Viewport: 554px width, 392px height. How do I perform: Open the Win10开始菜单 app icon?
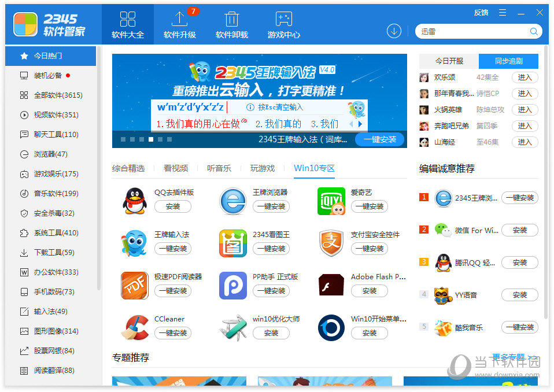(331, 328)
